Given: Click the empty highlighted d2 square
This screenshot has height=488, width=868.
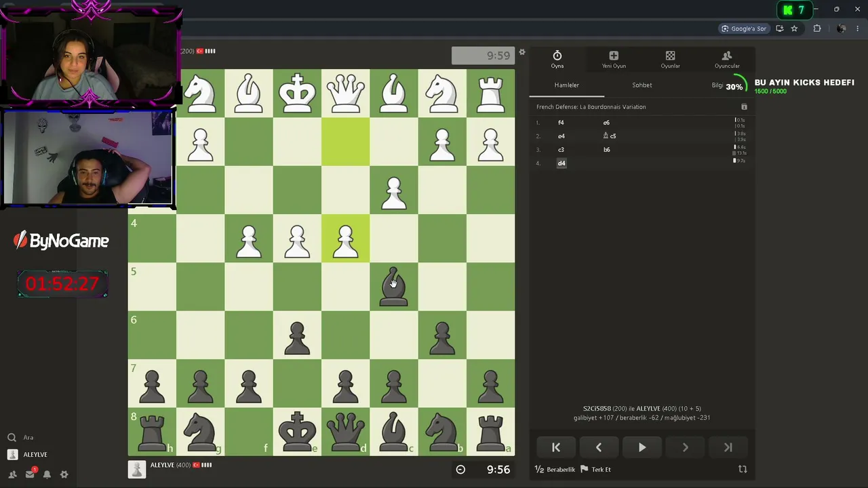Looking at the screenshot, I should pos(345,142).
